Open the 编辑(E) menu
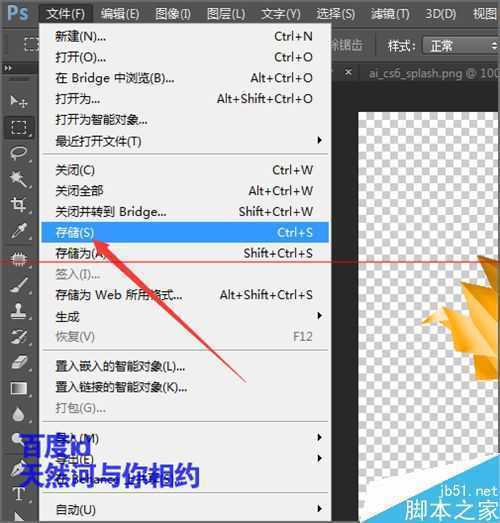The width and height of the screenshot is (500, 523). click(x=120, y=14)
